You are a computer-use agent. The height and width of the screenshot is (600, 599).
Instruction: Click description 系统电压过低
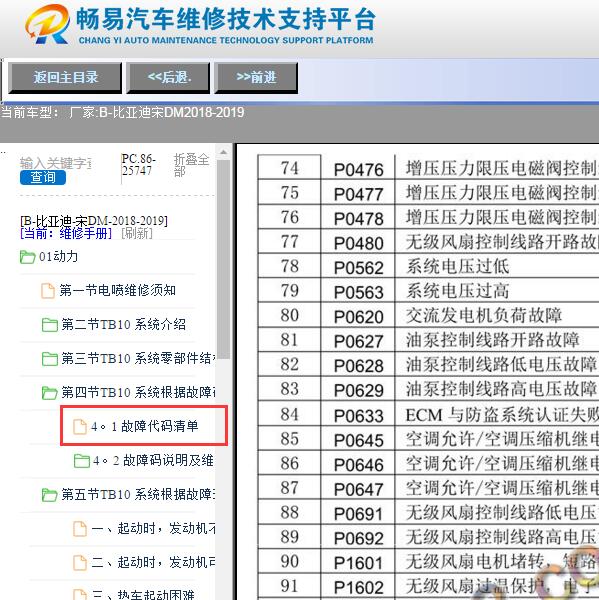[x=458, y=267]
